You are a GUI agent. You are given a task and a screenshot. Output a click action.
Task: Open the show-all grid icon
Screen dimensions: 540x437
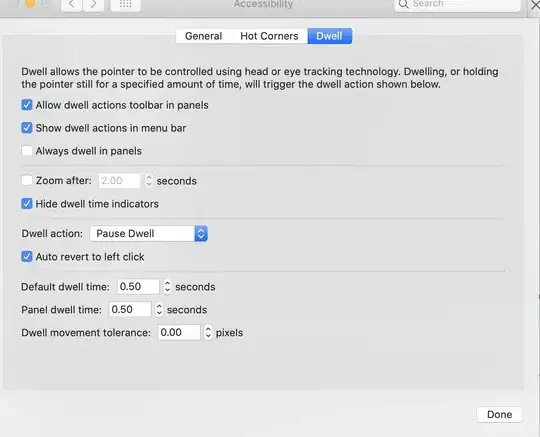(125, 4)
